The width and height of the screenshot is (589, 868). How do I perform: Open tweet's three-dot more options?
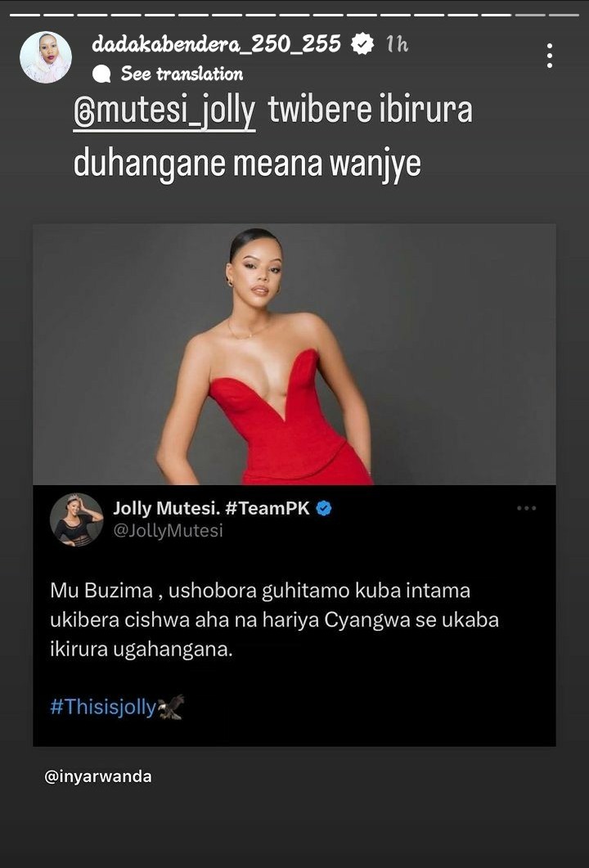click(526, 508)
